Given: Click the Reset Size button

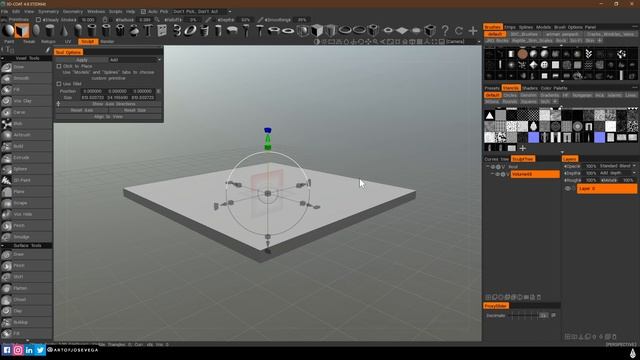Looking at the screenshot, I should 135,110.
